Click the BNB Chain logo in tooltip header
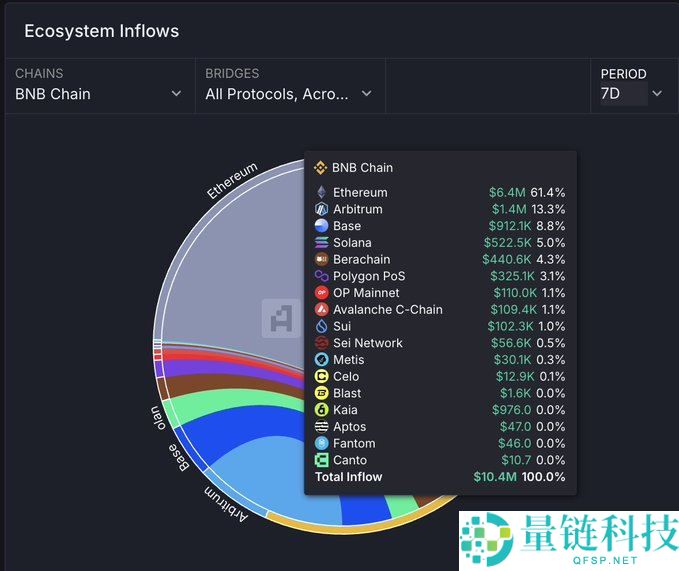679x571 pixels. pyautogui.click(x=320, y=168)
